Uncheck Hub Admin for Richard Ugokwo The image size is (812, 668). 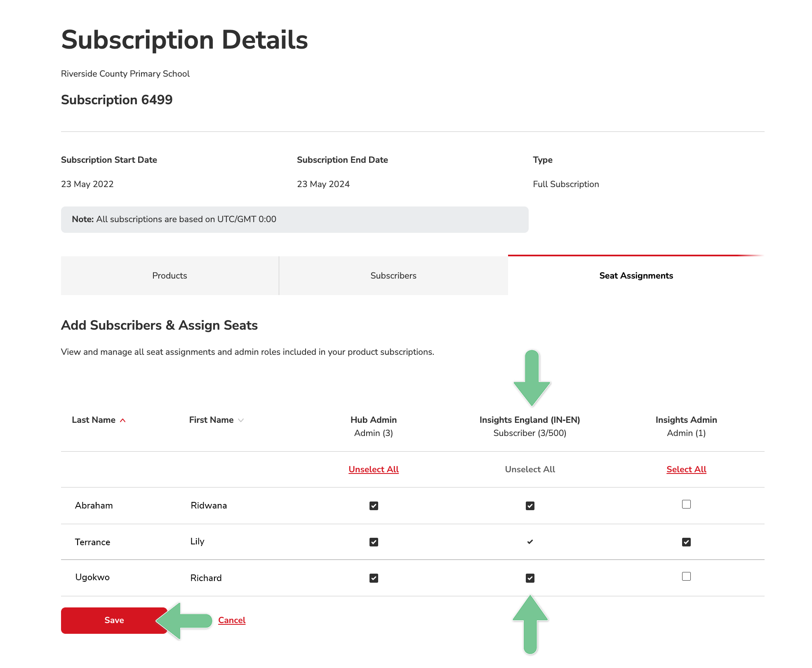pyautogui.click(x=374, y=578)
